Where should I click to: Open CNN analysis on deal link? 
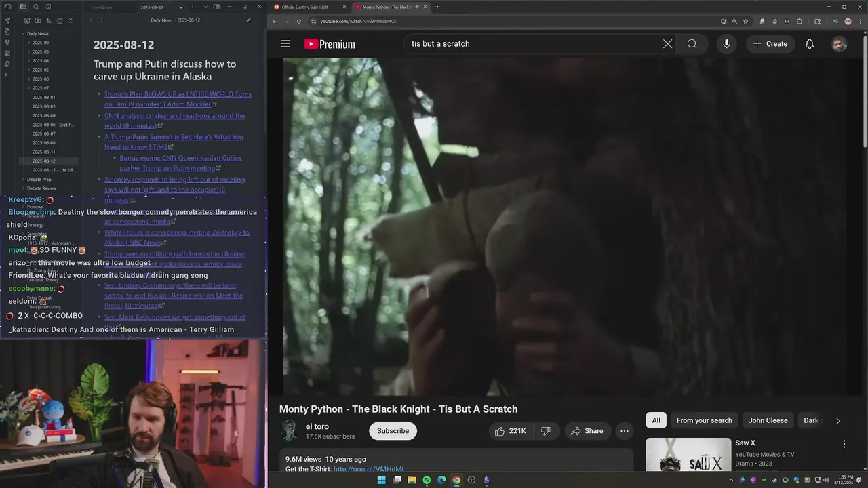coord(174,121)
